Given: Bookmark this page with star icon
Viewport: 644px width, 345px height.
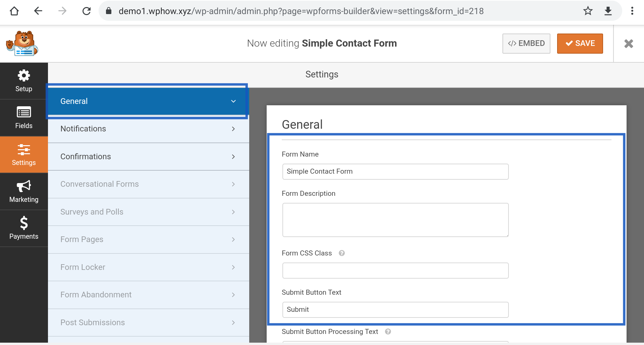Looking at the screenshot, I should pos(588,11).
